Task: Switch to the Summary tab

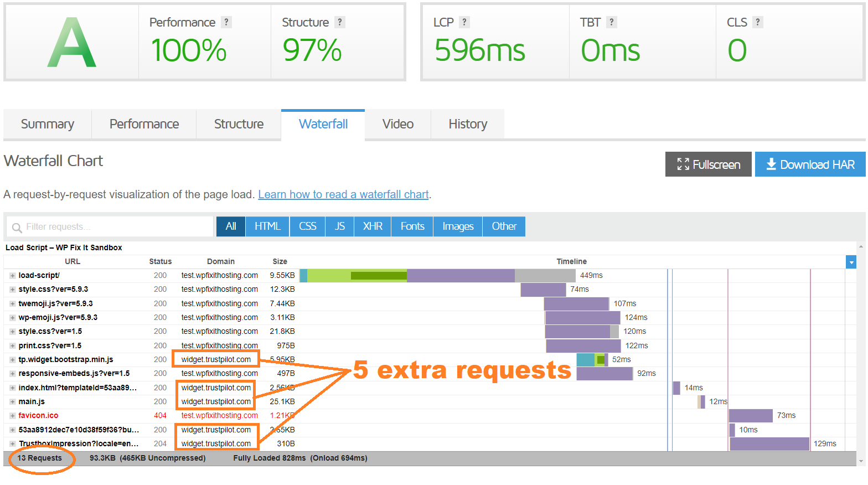Action: (x=48, y=124)
